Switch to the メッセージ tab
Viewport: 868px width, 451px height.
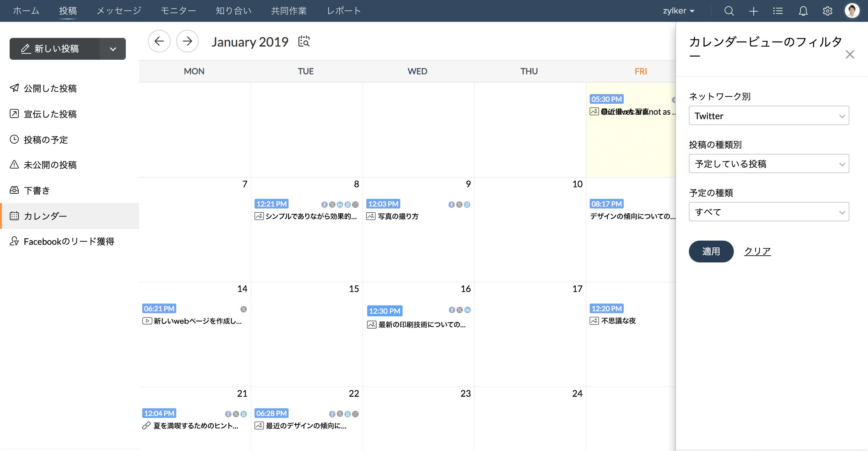119,11
